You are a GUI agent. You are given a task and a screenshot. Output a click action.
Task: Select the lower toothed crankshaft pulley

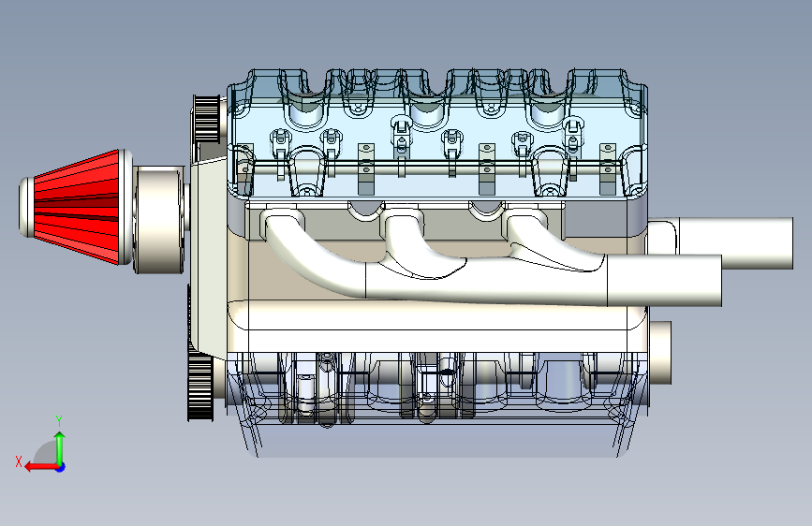click(199, 385)
